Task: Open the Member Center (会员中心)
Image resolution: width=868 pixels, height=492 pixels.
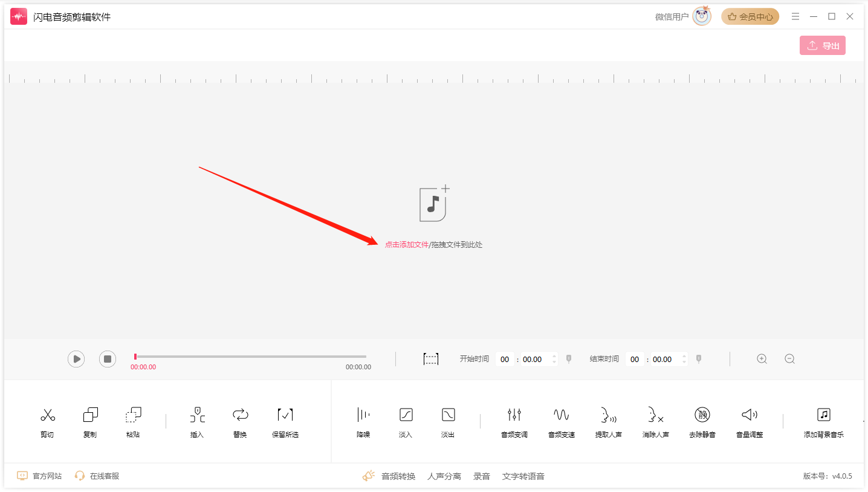Action: (x=750, y=16)
